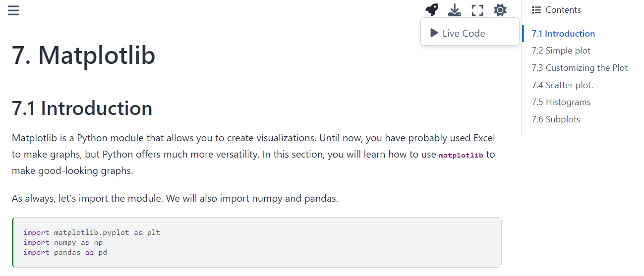644x276 pixels.
Task: Click the inline matplotlib code word
Action: tap(461, 155)
